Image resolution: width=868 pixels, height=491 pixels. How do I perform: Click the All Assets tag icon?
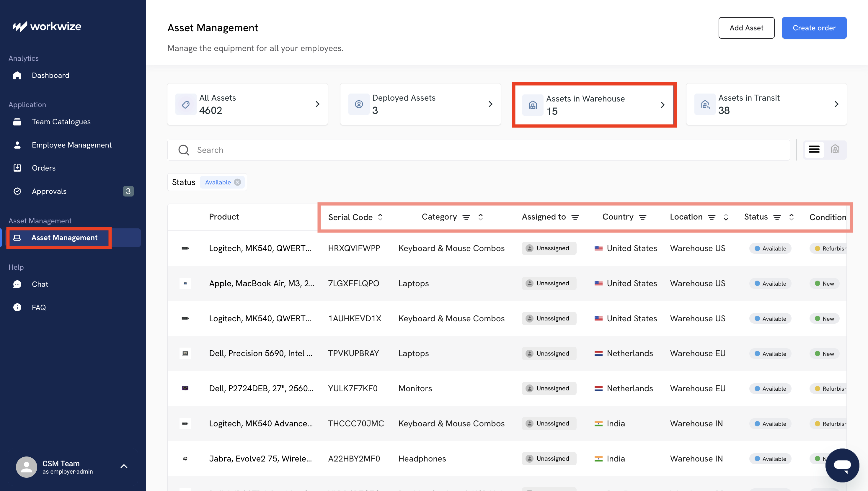pyautogui.click(x=186, y=104)
